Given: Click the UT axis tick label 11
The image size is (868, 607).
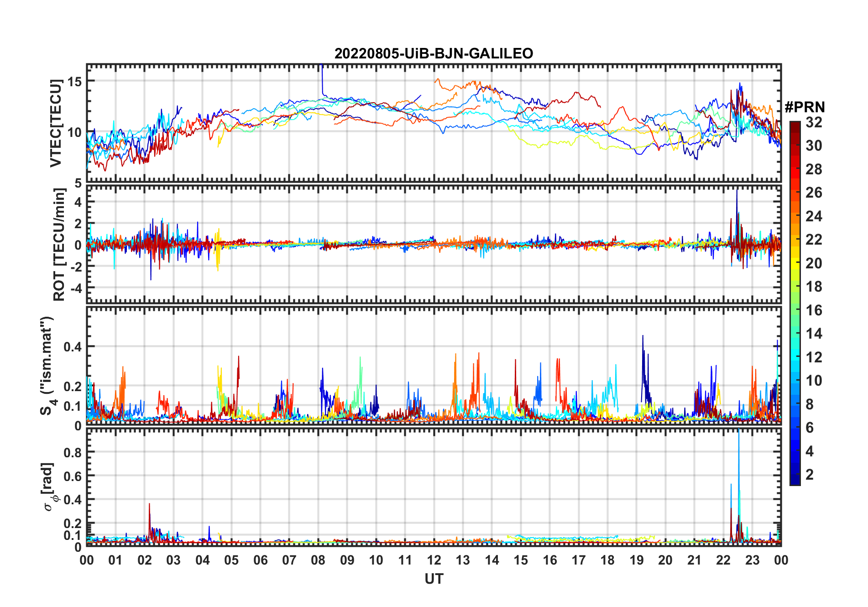Looking at the screenshot, I should [405, 560].
